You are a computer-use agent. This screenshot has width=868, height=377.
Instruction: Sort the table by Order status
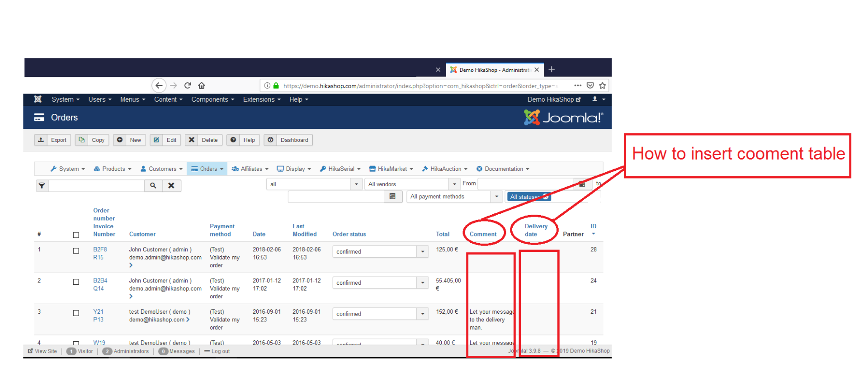(349, 234)
